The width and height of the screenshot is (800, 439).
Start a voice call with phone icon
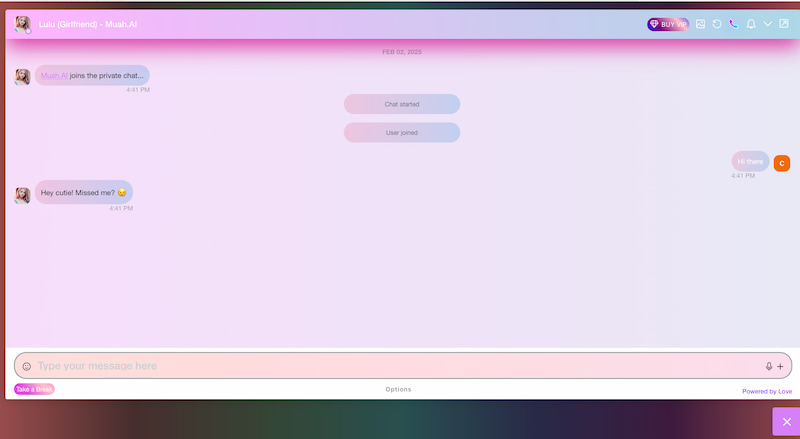(734, 24)
